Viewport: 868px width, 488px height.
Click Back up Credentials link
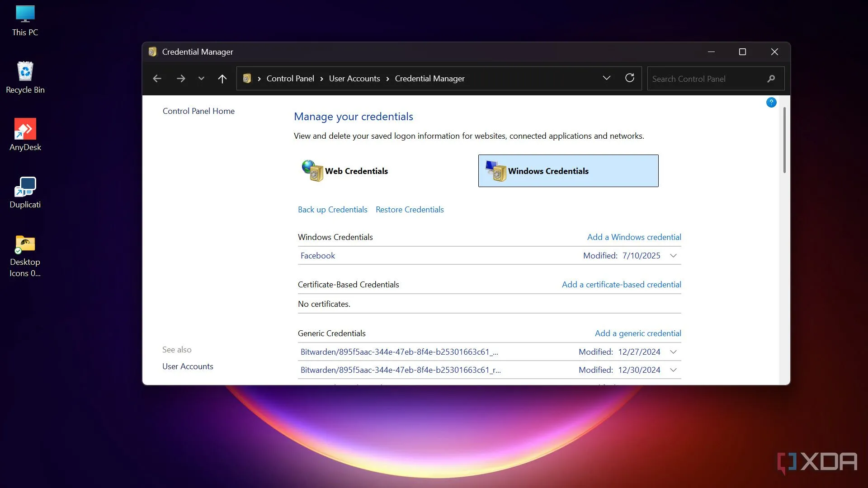[x=332, y=210]
